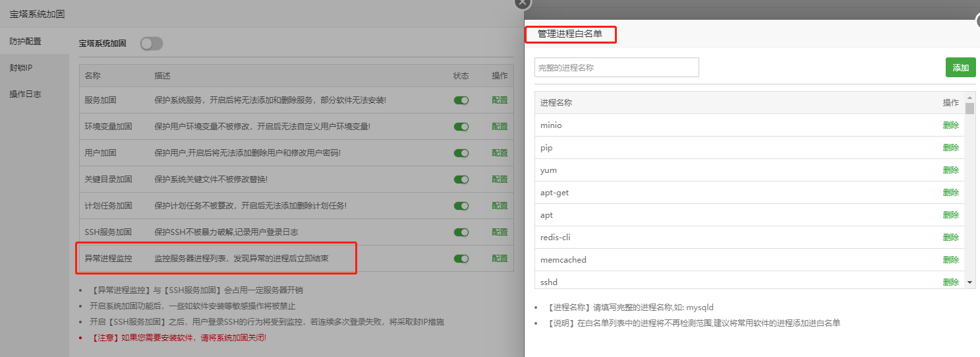Open the 防护配置 tab
The image size is (980, 357).
34,41
